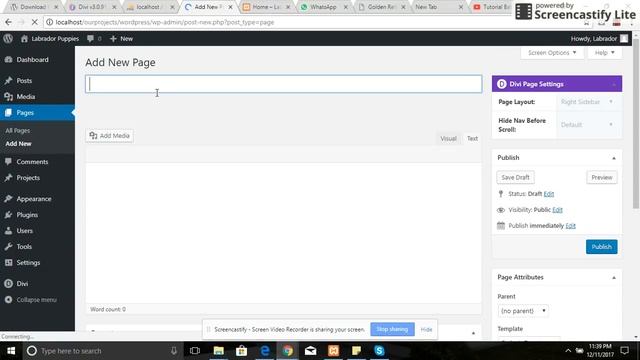Click the Divi Page Settings logo icon
This screenshot has width=640, height=360.
[x=502, y=84]
